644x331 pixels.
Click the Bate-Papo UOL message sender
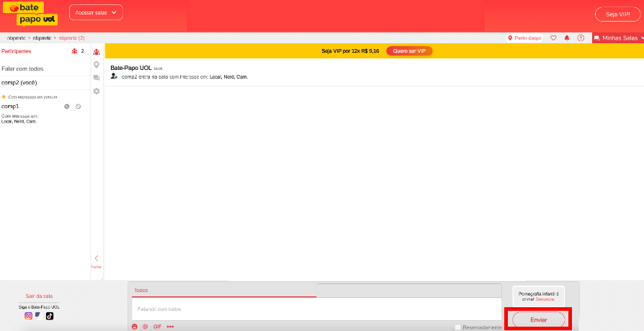pos(131,68)
